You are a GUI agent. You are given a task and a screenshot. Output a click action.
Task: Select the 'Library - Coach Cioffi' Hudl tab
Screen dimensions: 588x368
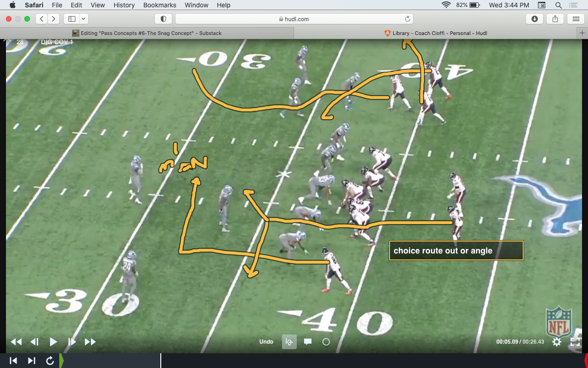(x=435, y=33)
